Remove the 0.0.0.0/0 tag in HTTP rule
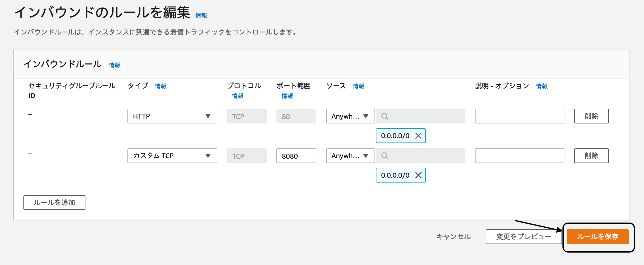 coord(418,136)
